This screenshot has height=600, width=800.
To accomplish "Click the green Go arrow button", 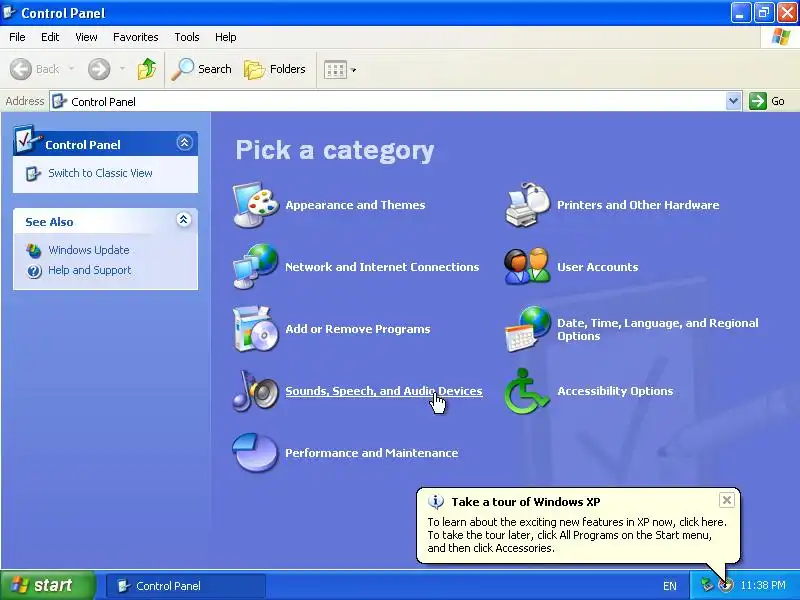I will 758,101.
